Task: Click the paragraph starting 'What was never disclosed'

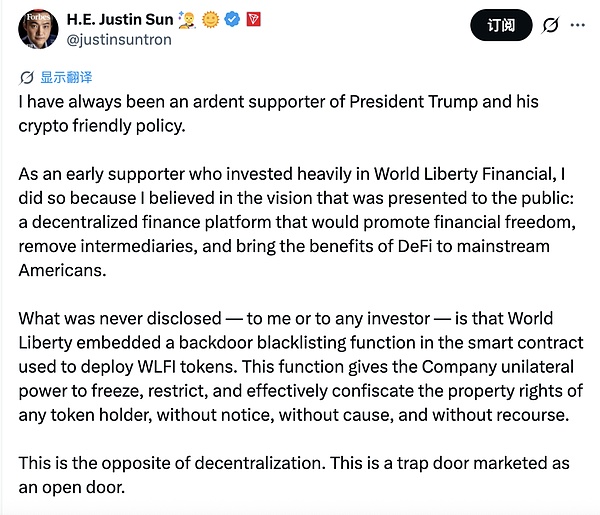Action: (x=300, y=364)
